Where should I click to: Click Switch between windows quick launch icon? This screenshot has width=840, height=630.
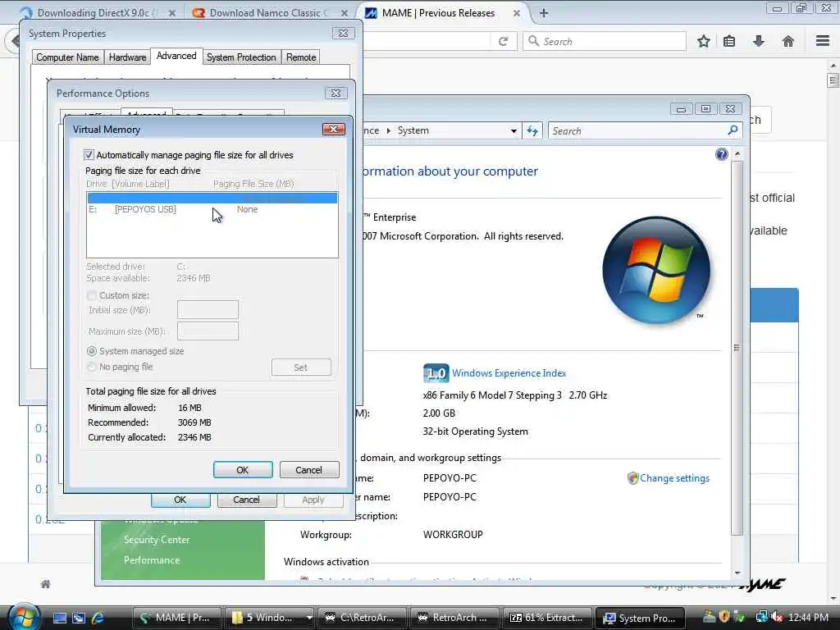[x=79, y=618]
